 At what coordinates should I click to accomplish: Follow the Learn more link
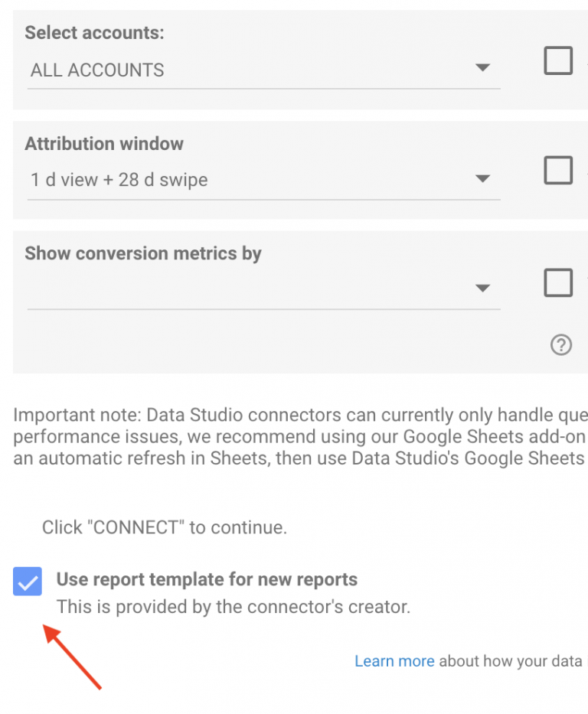[394, 661]
